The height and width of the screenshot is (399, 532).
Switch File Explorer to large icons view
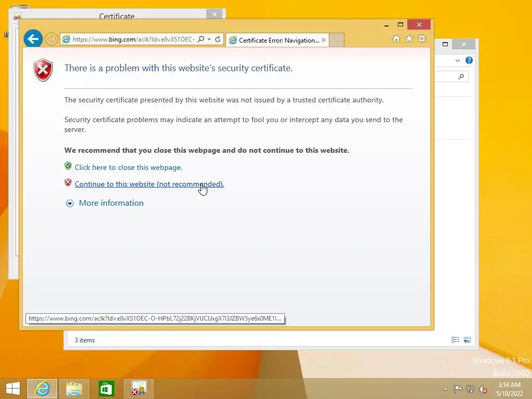pos(467,340)
